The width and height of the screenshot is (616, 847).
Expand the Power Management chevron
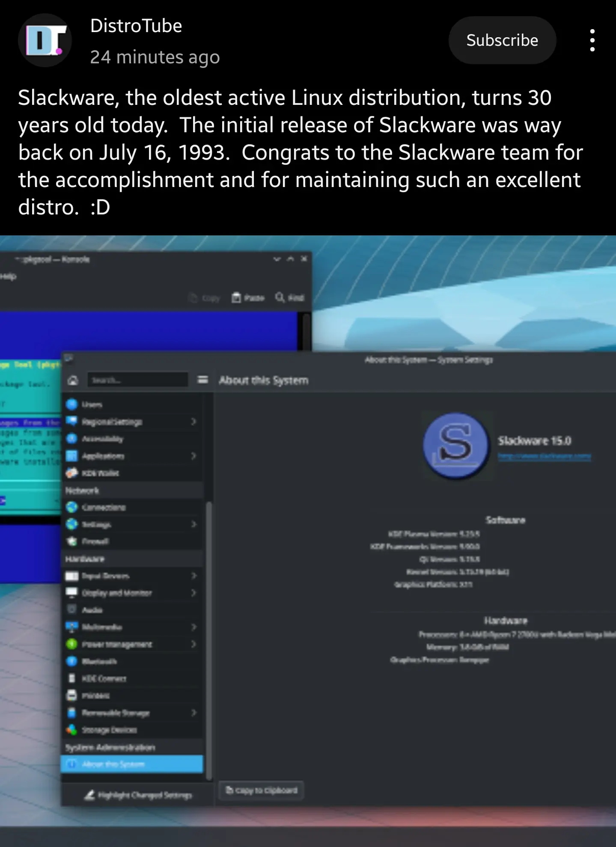[x=193, y=644]
